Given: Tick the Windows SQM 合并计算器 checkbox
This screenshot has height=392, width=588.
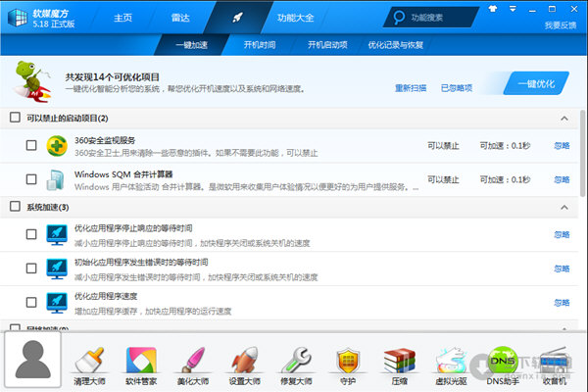Looking at the screenshot, I should click(x=31, y=179).
